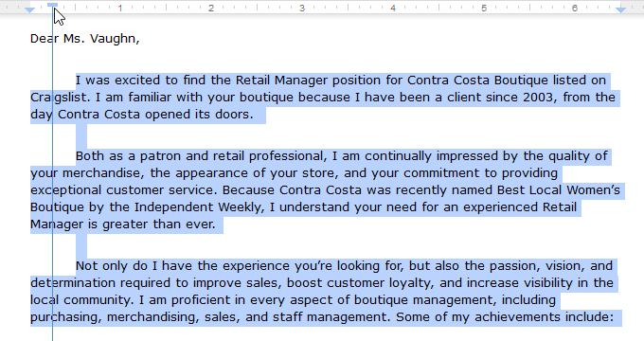Click the left indent triangle on ruler
This screenshot has height=341, width=644.
[x=29, y=9]
